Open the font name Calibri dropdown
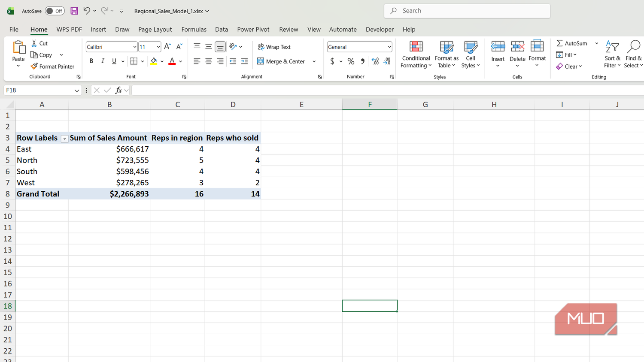This screenshot has width=644, height=362. (134, 47)
